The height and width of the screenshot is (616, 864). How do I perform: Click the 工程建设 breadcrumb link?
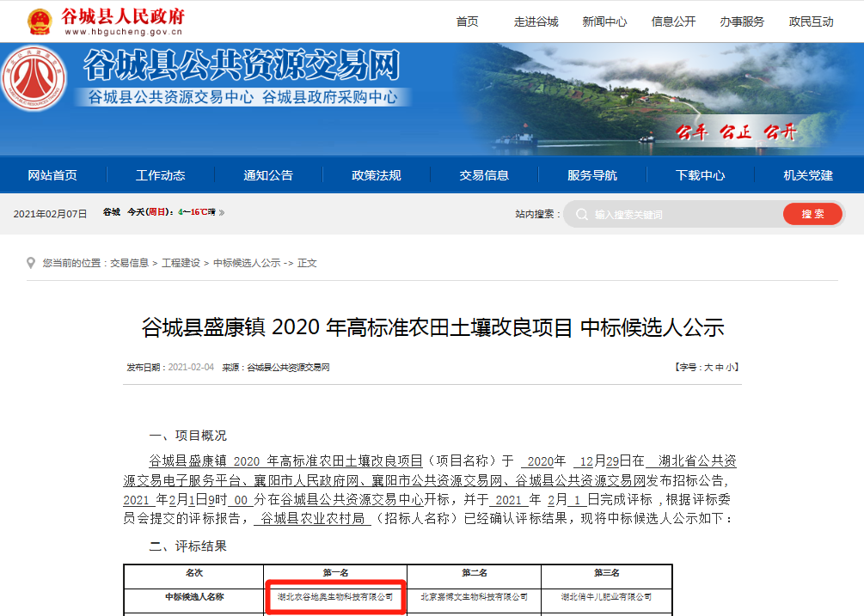tap(181, 263)
